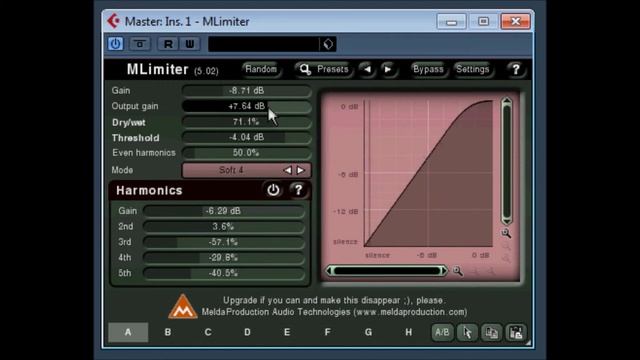Select next preset arrow
This screenshot has width=640, height=360.
click(x=388, y=69)
